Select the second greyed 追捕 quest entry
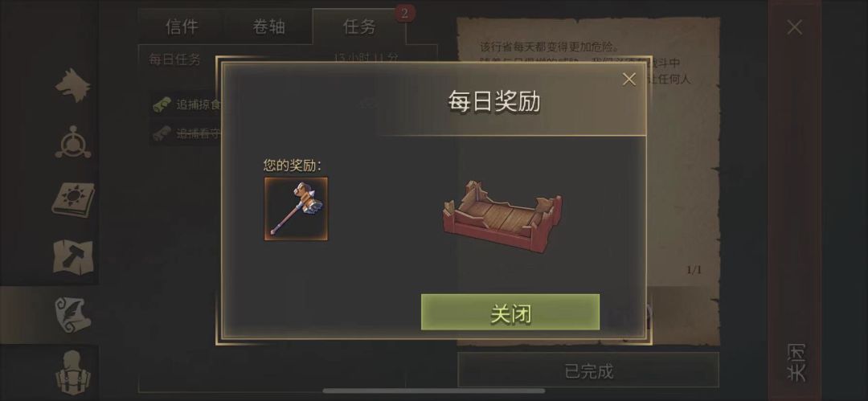Viewport: 868px width, 401px height. (x=187, y=133)
